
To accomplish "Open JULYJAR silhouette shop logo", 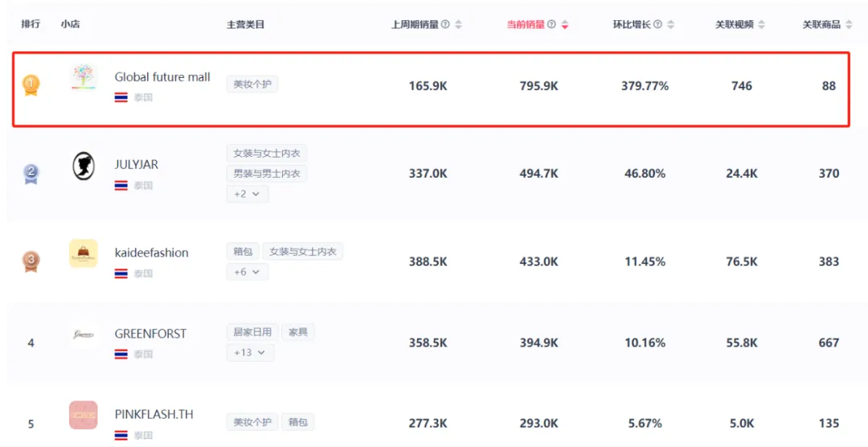I will [84, 166].
